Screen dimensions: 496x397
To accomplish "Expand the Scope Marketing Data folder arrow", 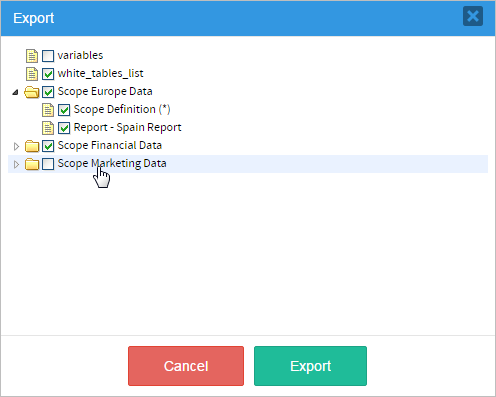I will click(x=16, y=164).
